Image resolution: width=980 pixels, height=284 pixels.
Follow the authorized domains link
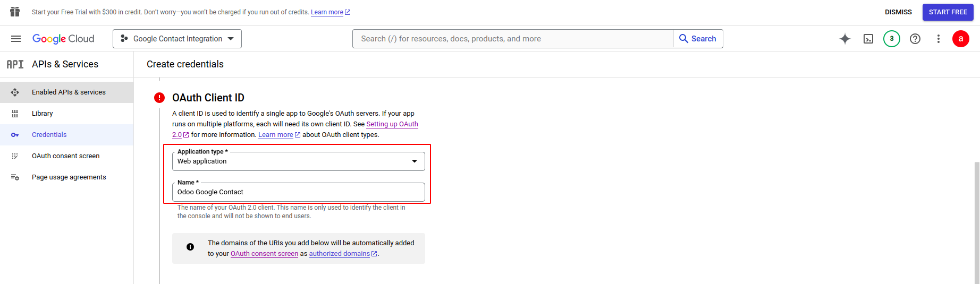pyautogui.click(x=340, y=254)
